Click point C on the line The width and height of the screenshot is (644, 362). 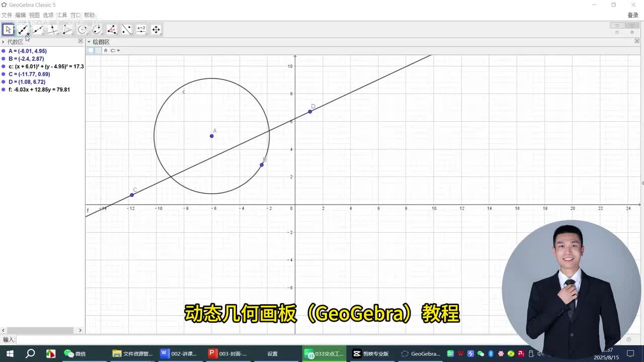[132, 195]
